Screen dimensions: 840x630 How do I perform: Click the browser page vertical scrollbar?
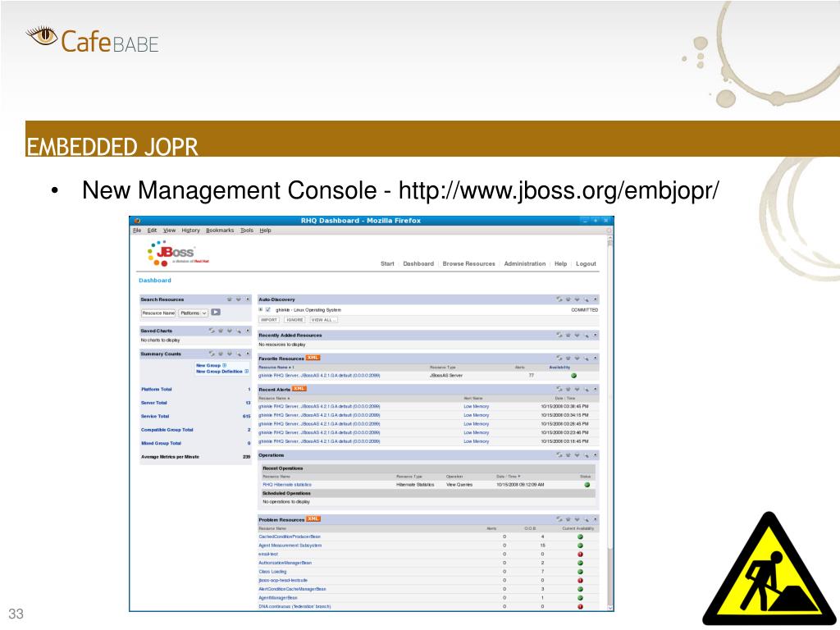[609, 422]
